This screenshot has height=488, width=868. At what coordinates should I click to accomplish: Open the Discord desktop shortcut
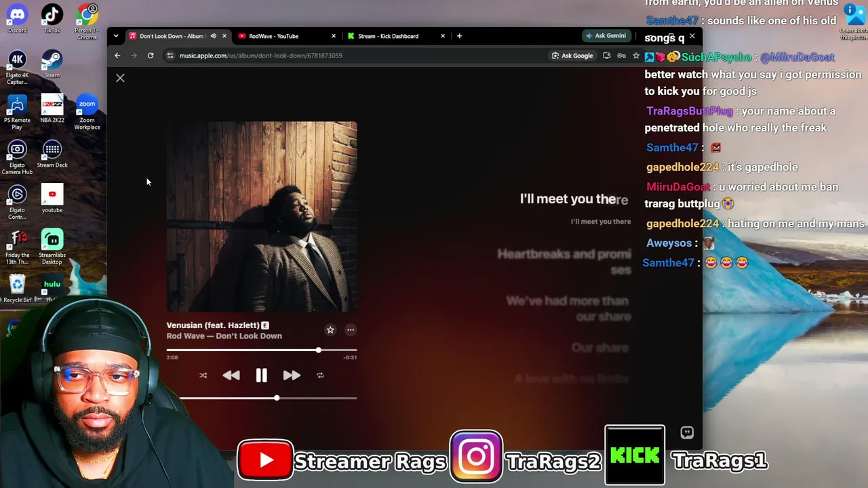[x=17, y=18]
